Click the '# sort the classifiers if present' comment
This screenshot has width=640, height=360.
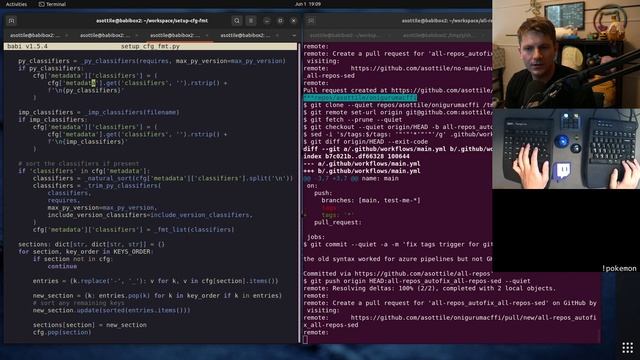78,164
